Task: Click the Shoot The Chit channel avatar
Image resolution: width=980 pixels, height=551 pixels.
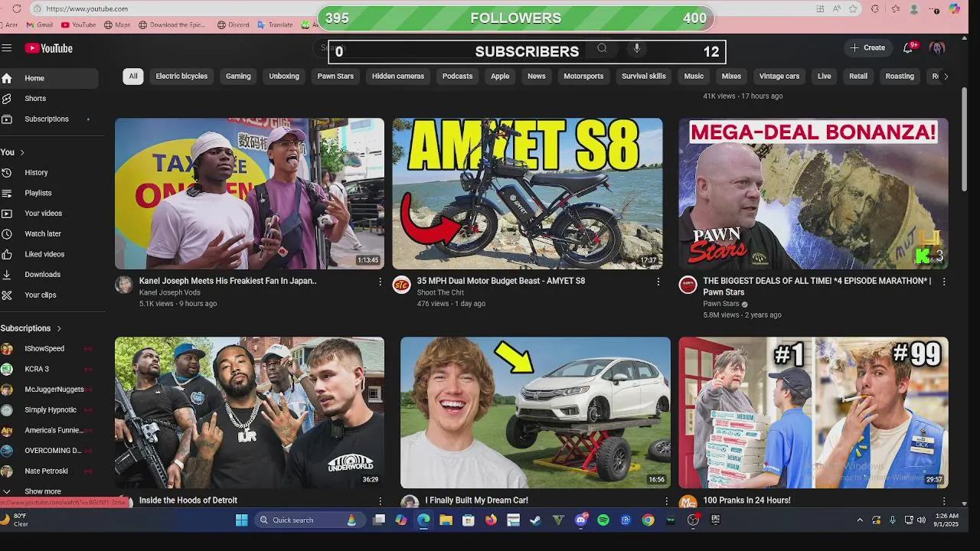Action: [x=401, y=285]
